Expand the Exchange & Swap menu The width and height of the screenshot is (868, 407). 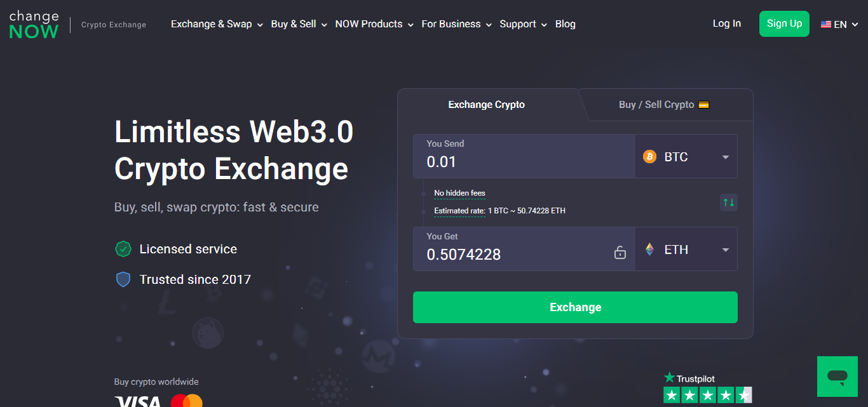pos(217,24)
